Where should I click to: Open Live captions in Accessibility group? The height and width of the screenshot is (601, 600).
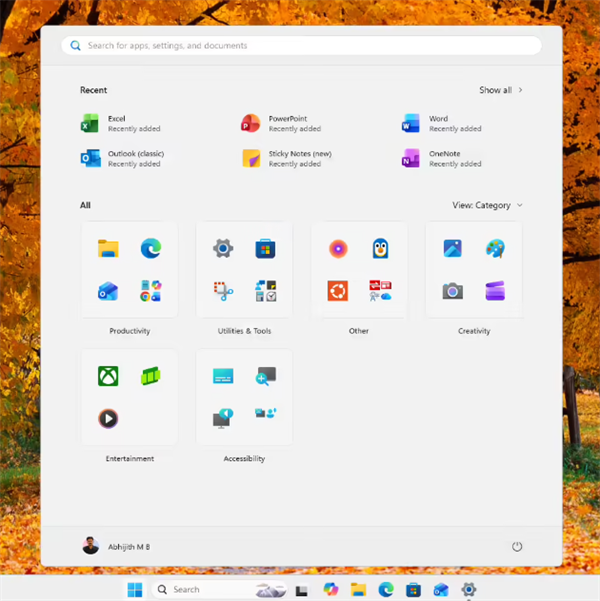[223, 376]
